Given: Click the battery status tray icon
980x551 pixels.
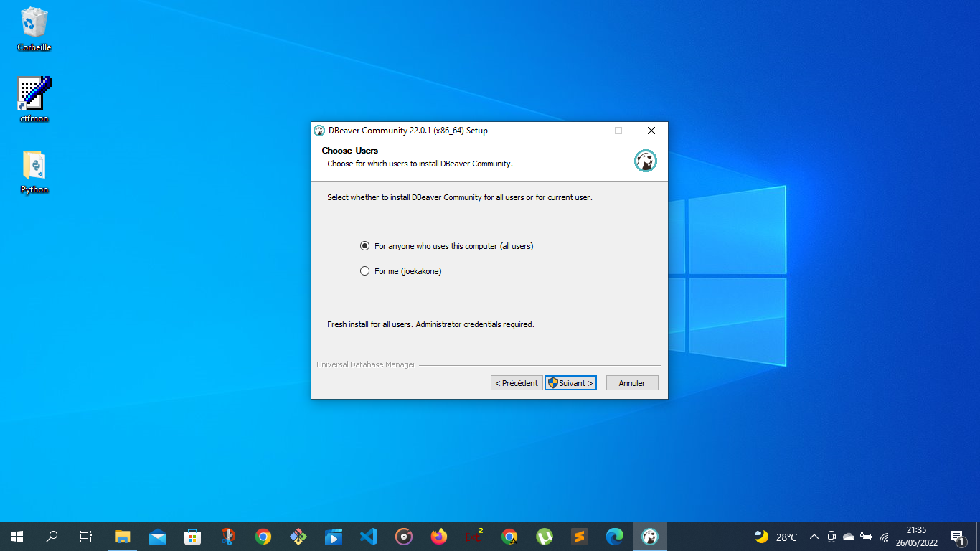Looking at the screenshot, I should point(866,537).
